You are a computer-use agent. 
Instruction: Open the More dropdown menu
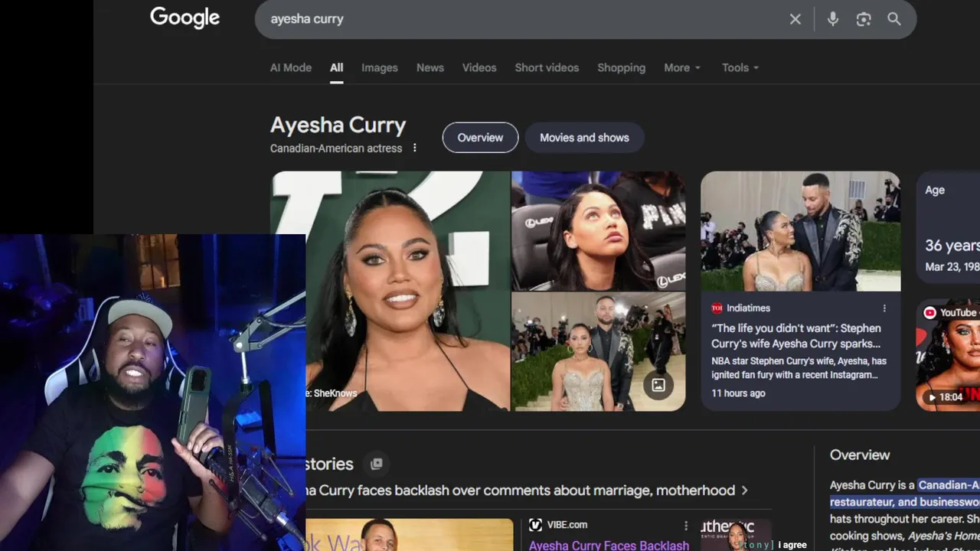coord(682,67)
